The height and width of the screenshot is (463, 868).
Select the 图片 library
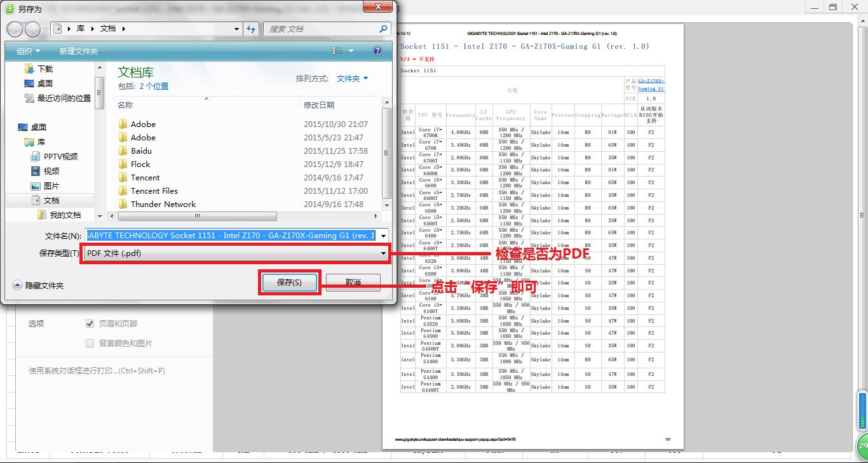pyautogui.click(x=51, y=185)
